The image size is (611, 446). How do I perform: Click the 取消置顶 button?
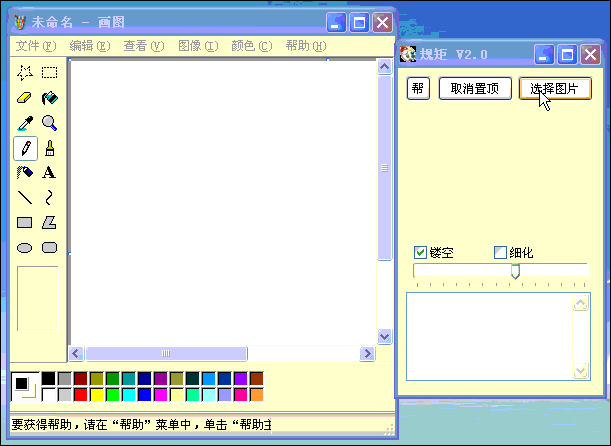[x=474, y=89]
